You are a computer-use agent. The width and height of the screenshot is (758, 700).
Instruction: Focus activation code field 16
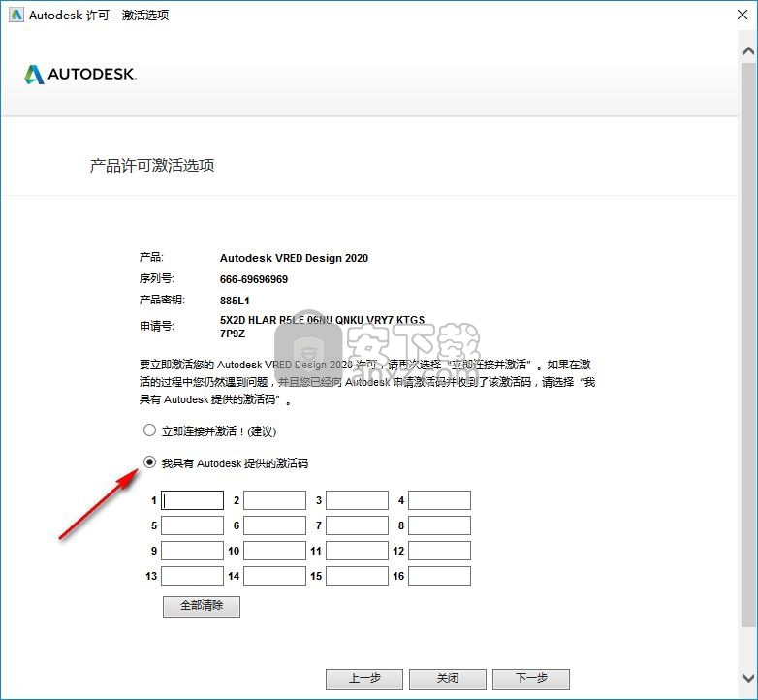(439, 576)
